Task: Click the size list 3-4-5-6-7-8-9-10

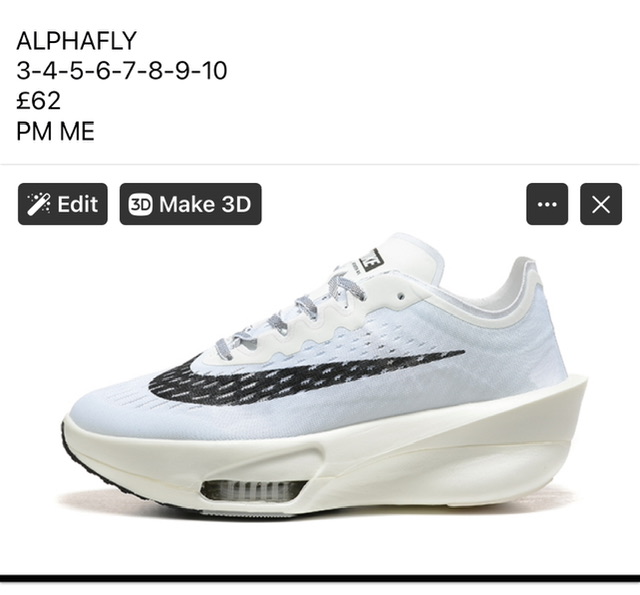Action: coord(122,71)
